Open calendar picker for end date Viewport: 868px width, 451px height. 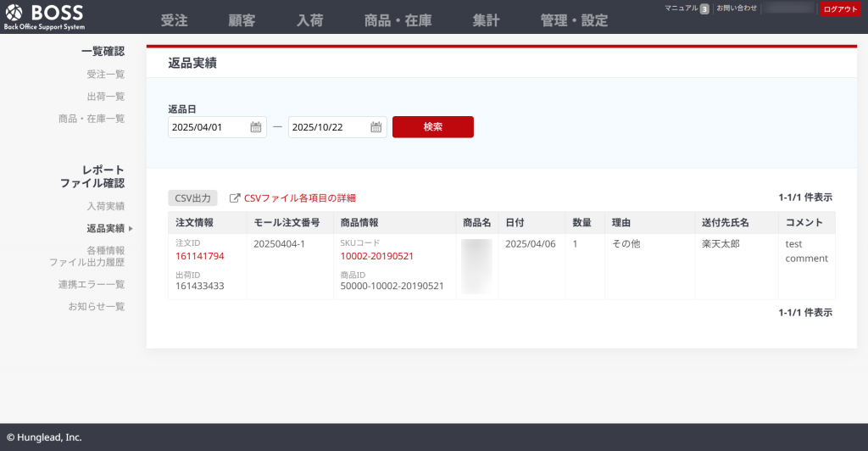click(x=376, y=127)
